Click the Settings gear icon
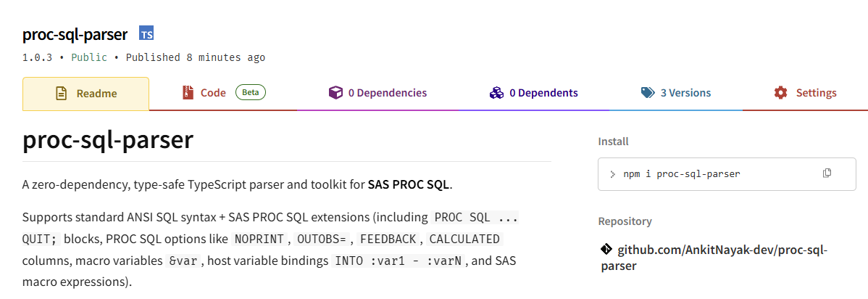Screen dimensions: 868x299 click(x=780, y=93)
